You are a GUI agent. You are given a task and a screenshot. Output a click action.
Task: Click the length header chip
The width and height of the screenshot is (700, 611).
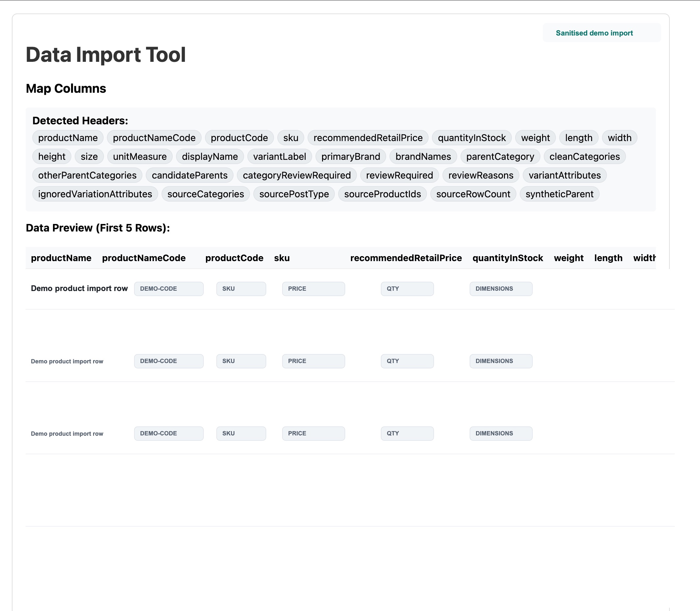tap(579, 138)
